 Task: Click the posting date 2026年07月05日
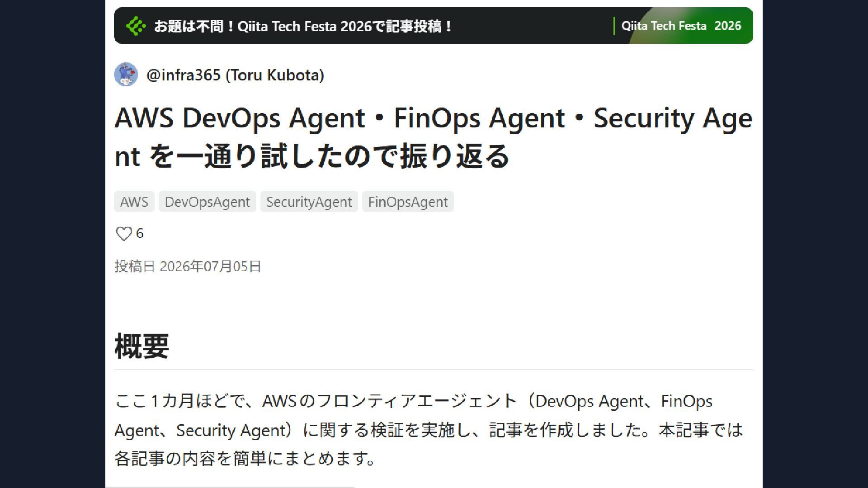click(x=210, y=266)
